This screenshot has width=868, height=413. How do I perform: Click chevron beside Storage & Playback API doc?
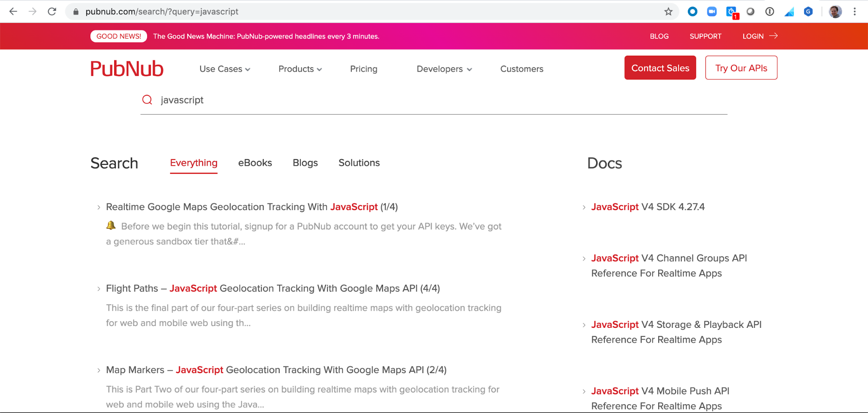[x=584, y=325]
